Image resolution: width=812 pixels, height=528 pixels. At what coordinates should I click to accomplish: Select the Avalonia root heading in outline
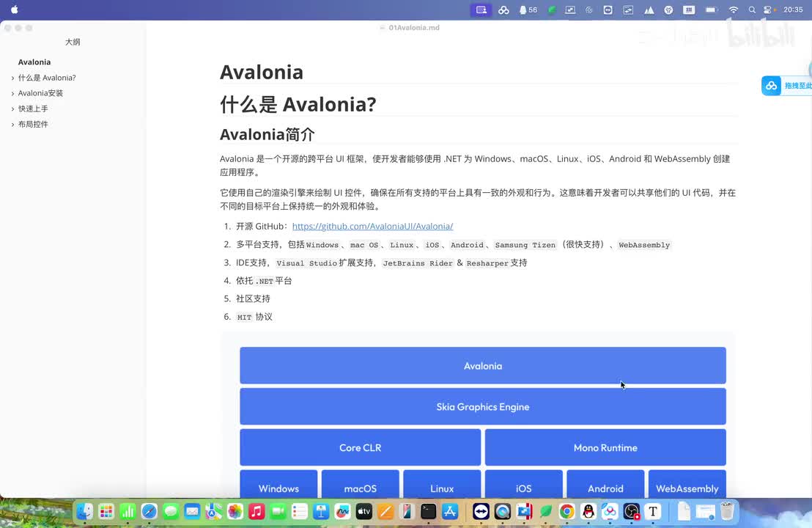34,62
